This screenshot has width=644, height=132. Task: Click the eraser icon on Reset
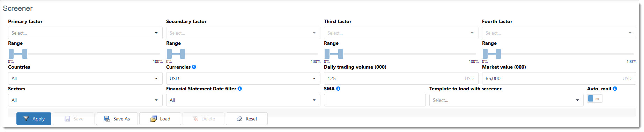coord(239,119)
